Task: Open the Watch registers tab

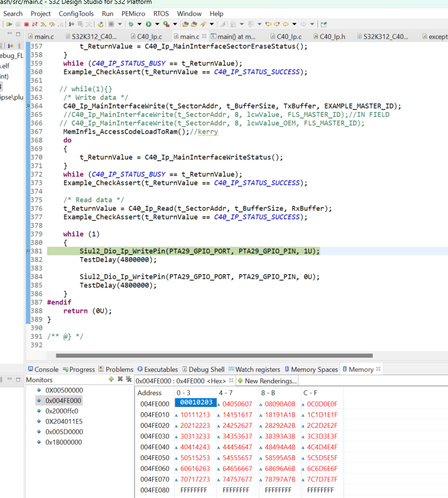Action: (x=254, y=369)
